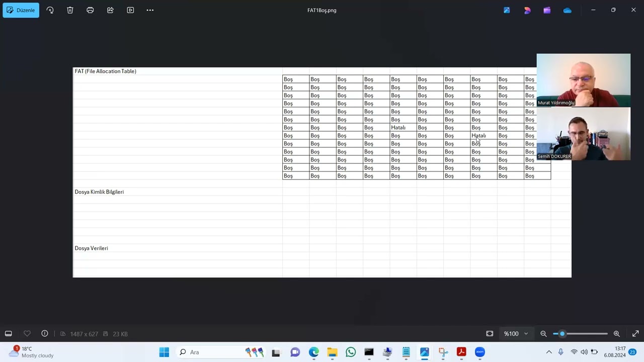Click the Düzenle edit button

point(21,10)
